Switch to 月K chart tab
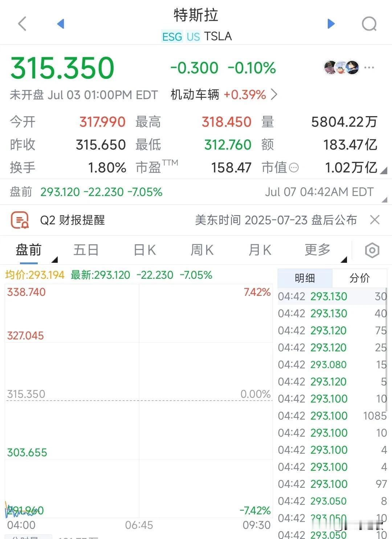The width and height of the screenshot is (392, 539). click(x=260, y=250)
